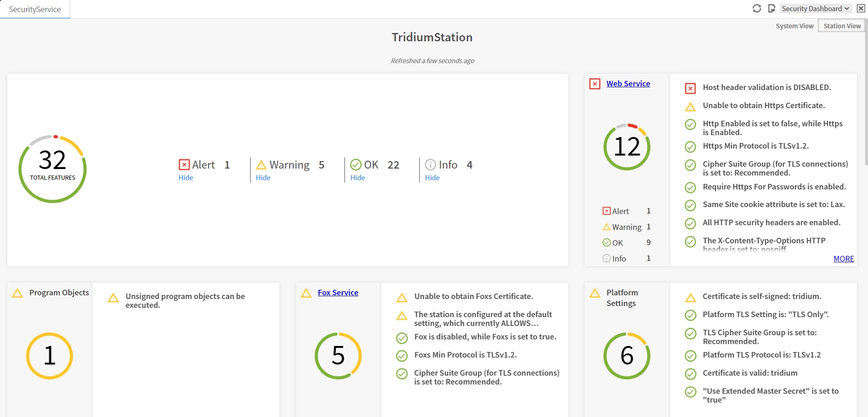Viewport: 868px width, 417px height.
Task: Click Web Service Alert count icon
Action: tap(607, 211)
